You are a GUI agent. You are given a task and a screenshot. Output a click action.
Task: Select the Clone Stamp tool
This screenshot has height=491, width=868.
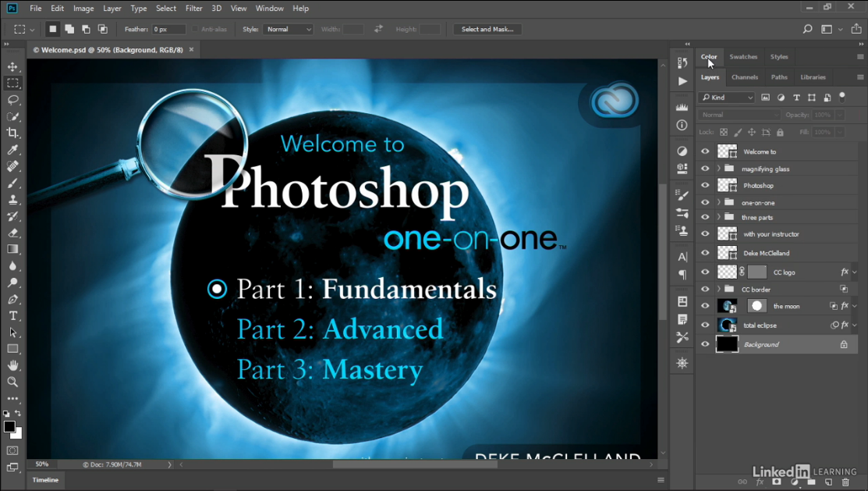coord(12,200)
